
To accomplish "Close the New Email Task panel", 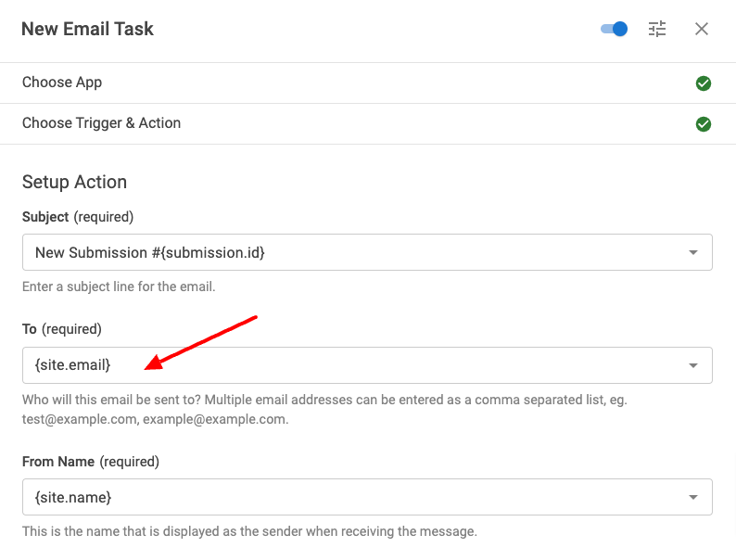I will coord(702,29).
